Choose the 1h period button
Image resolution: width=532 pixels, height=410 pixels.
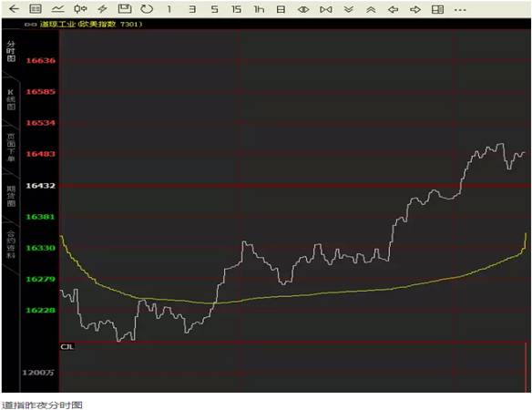pyautogui.click(x=259, y=9)
